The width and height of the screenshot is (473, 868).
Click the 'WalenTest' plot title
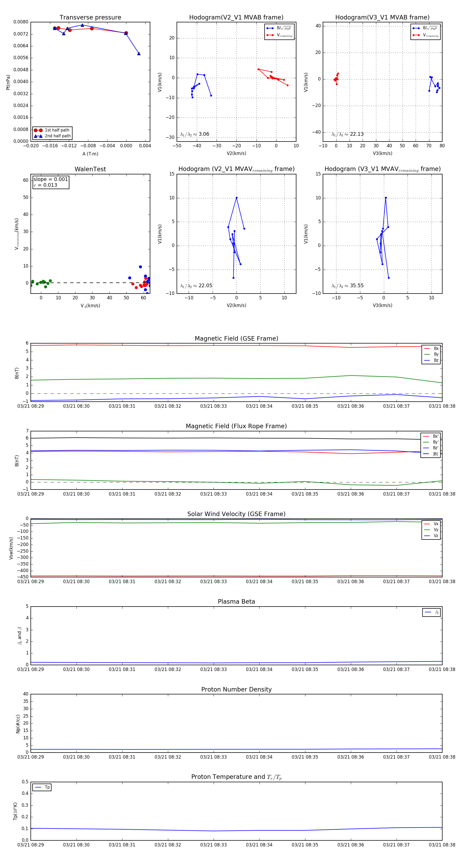[90, 169]
